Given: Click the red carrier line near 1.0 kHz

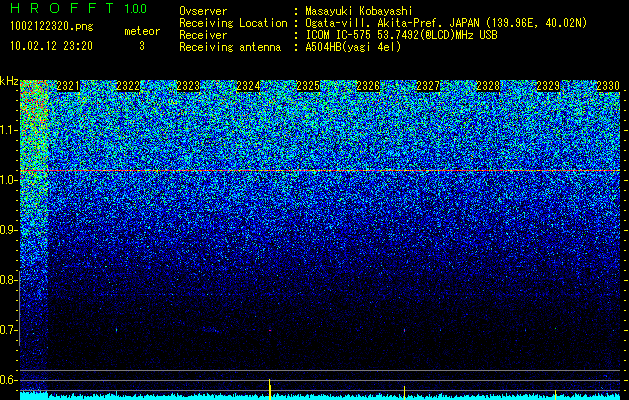Looking at the screenshot, I should [x=320, y=171].
